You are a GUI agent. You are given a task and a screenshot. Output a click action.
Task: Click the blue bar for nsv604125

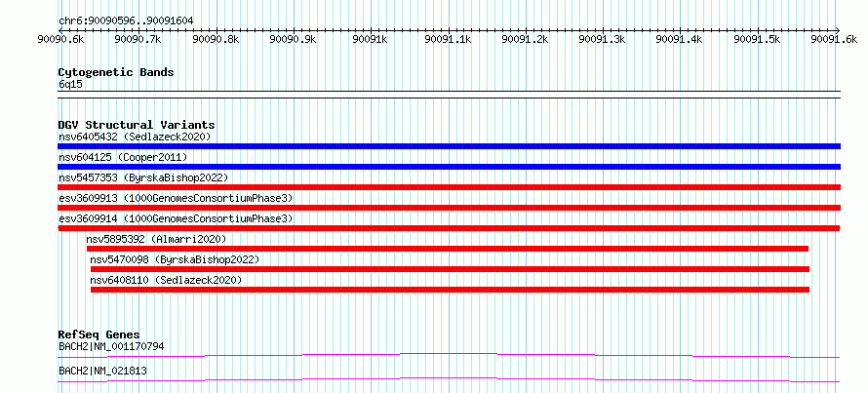tap(449, 167)
